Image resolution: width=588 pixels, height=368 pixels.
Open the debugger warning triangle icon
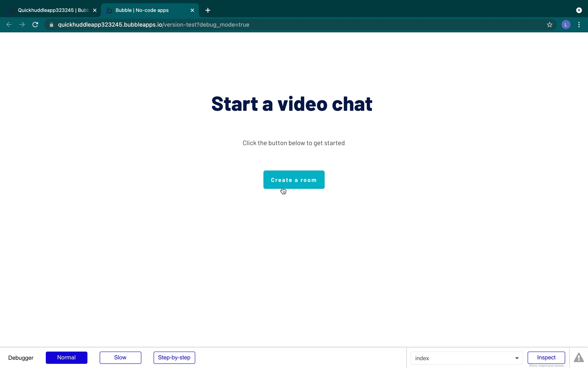coord(579,358)
